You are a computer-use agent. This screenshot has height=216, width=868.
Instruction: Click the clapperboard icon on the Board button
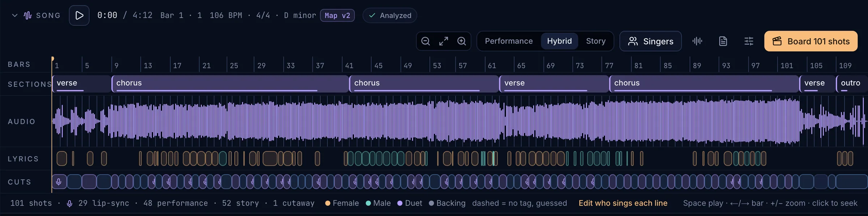click(777, 41)
